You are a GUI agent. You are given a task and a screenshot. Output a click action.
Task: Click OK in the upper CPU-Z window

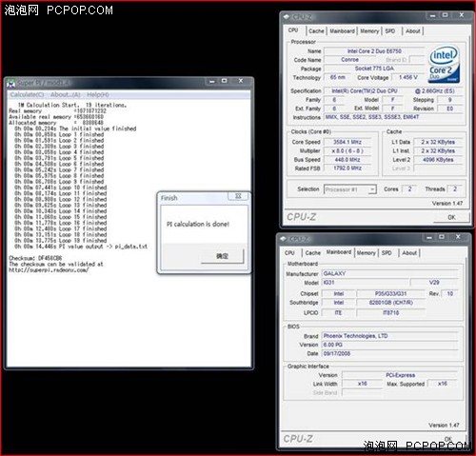tap(451, 217)
